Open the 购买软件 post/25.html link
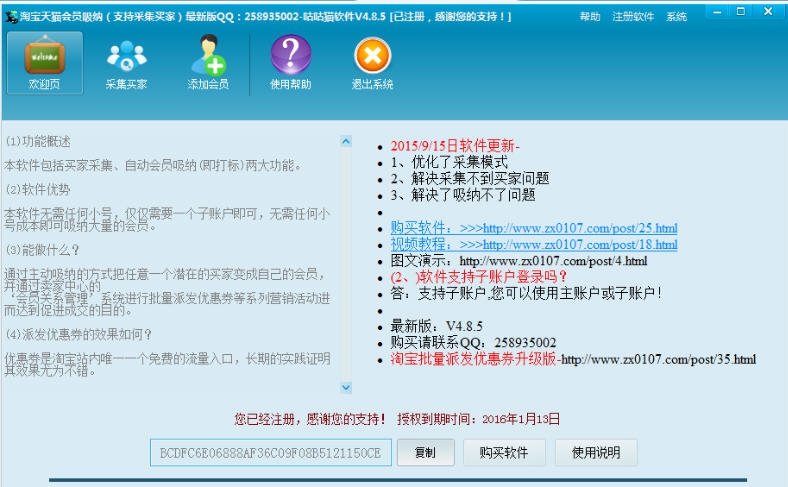Screen dimensions: 788x487 click(534, 228)
